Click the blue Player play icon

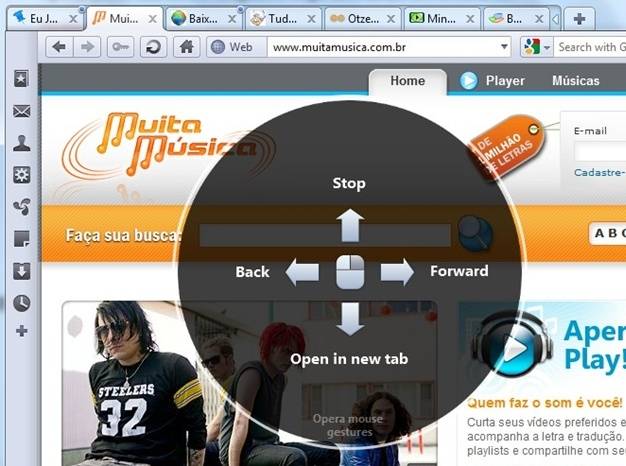(x=468, y=81)
